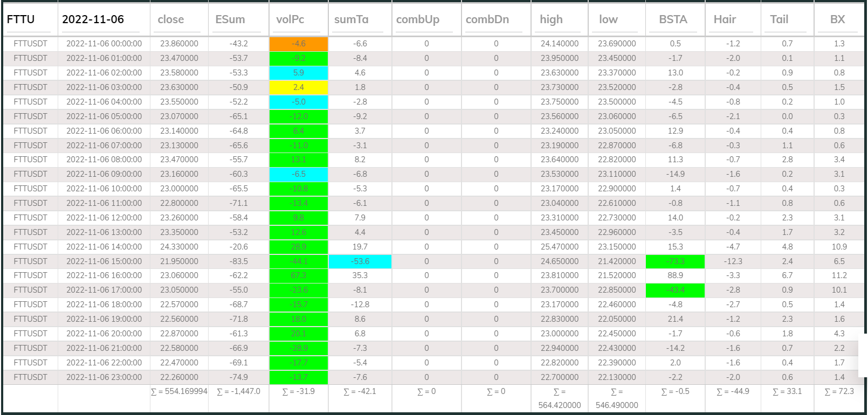Select the sumTa column header
This screenshot has height=415, width=868.
point(352,19)
